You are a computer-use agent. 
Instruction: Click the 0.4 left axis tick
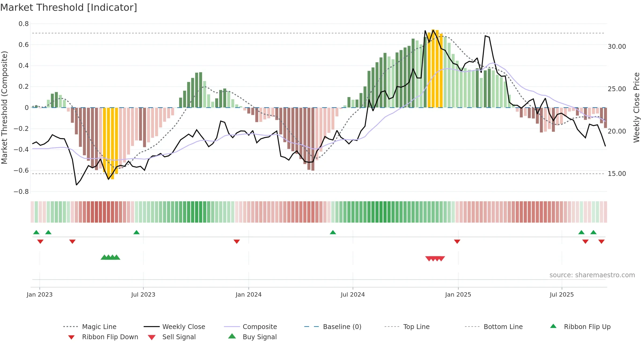(24, 66)
